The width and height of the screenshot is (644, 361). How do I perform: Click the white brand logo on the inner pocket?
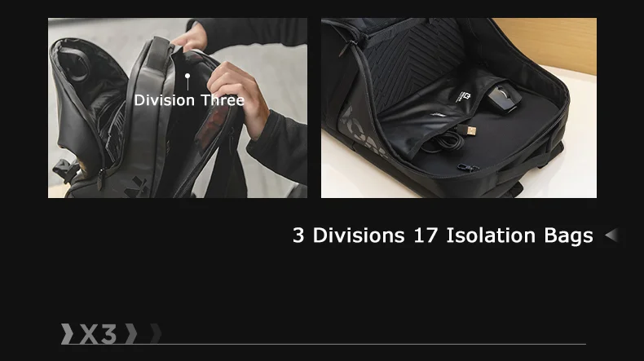click(x=463, y=97)
